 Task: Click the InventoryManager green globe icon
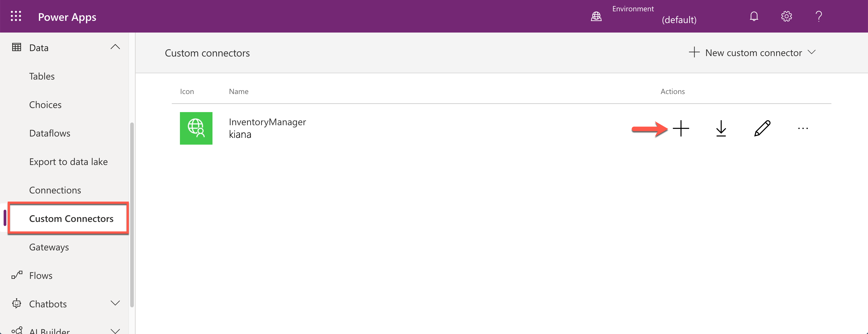[196, 128]
